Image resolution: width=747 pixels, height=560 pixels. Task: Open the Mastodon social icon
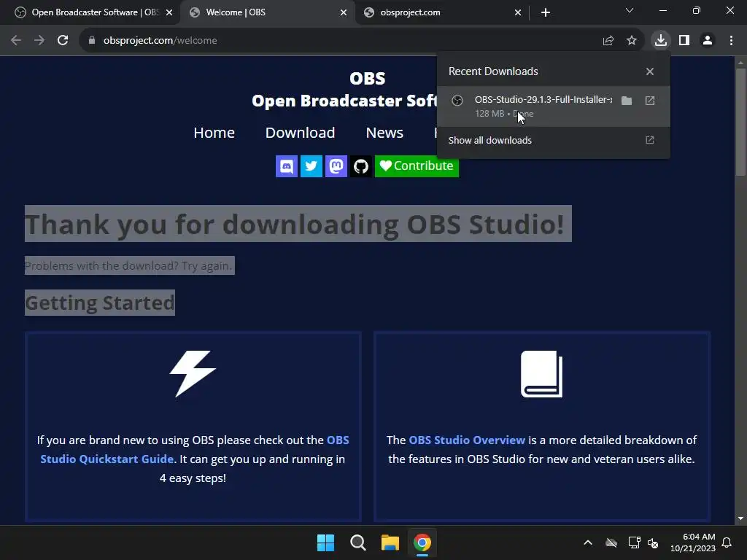click(336, 166)
